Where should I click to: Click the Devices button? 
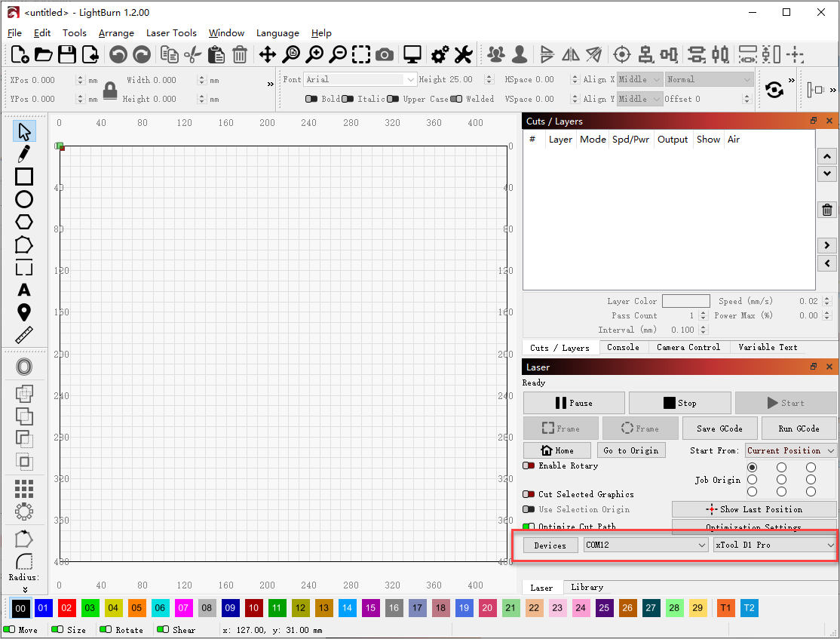coord(550,545)
